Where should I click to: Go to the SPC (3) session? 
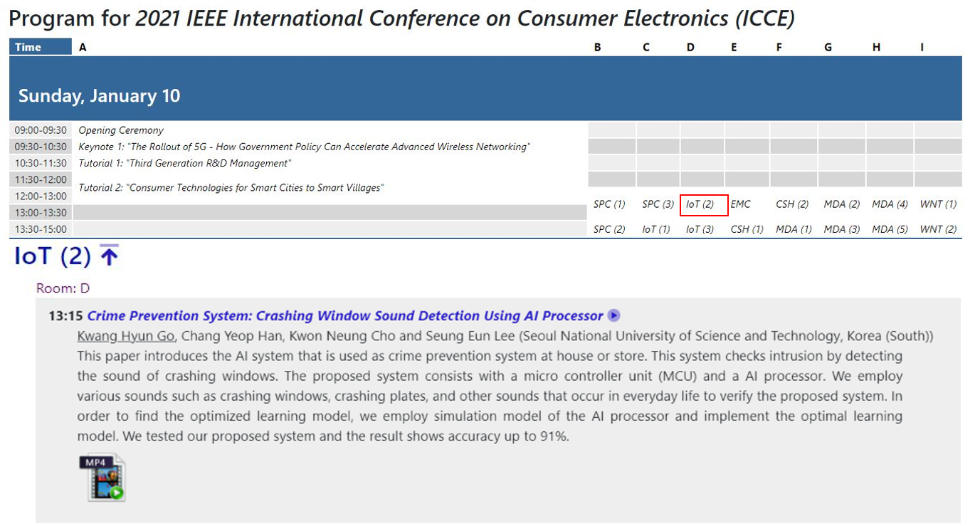tap(658, 204)
